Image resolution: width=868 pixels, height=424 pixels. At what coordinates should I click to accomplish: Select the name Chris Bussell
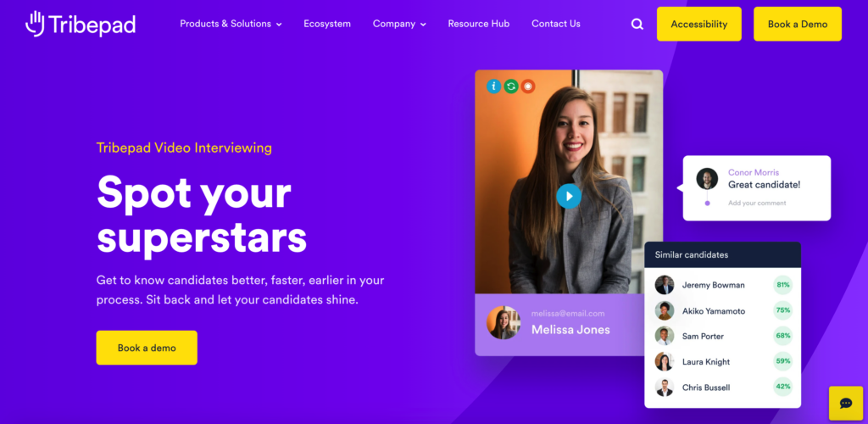(706, 388)
